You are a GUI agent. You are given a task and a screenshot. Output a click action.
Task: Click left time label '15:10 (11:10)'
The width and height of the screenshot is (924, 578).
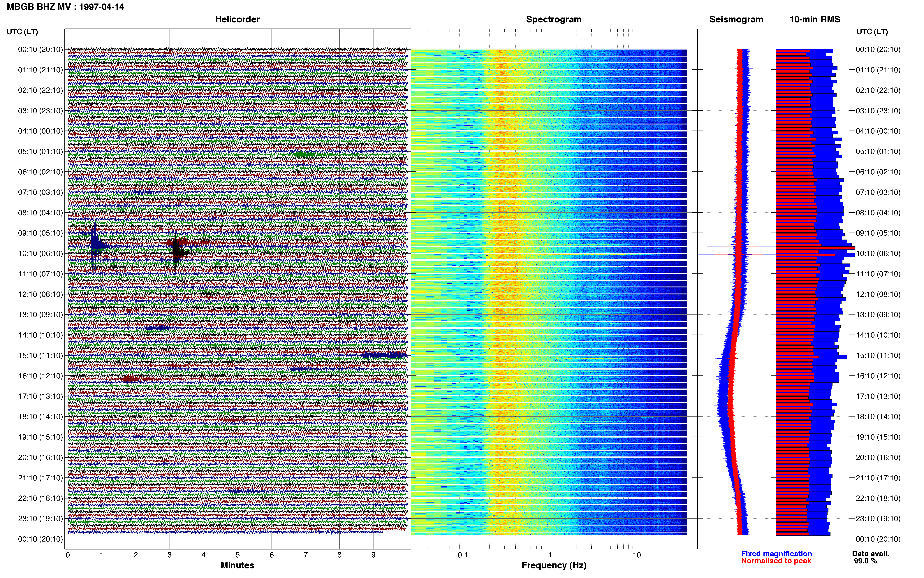tap(41, 356)
